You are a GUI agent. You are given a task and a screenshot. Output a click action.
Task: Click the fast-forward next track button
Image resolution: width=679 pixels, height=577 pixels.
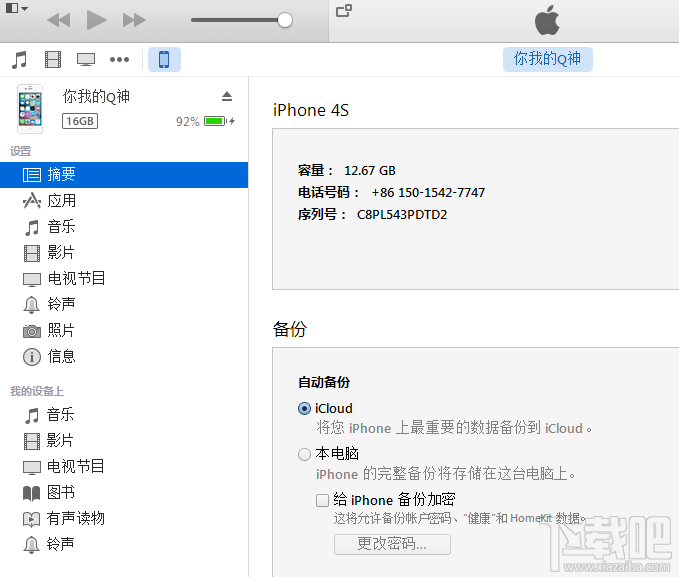pos(134,20)
